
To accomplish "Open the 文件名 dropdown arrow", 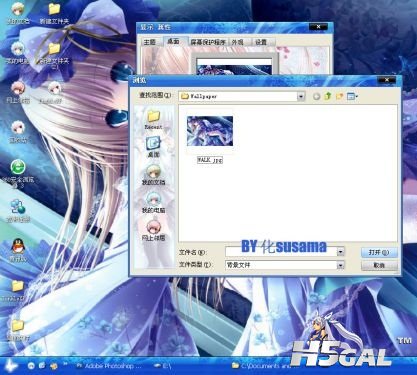I will pyautogui.click(x=340, y=252).
